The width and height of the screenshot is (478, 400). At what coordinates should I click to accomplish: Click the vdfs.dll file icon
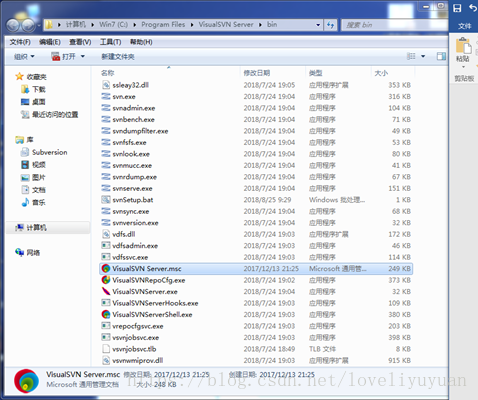coord(106,234)
